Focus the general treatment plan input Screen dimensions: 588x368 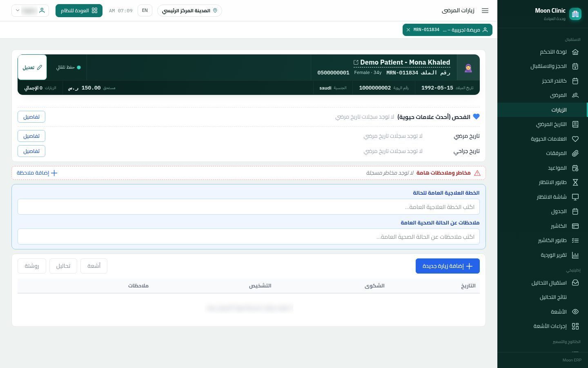249,207
